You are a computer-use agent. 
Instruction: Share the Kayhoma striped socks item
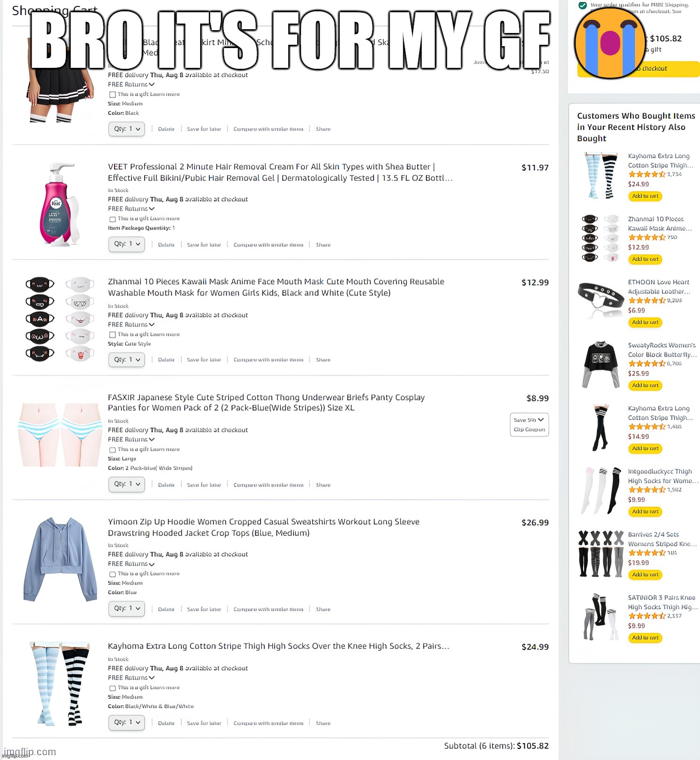click(x=323, y=723)
